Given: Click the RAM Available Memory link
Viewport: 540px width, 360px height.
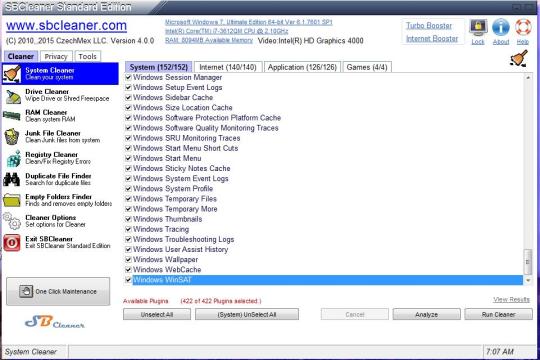Looking at the screenshot, I should (x=209, y=40).
